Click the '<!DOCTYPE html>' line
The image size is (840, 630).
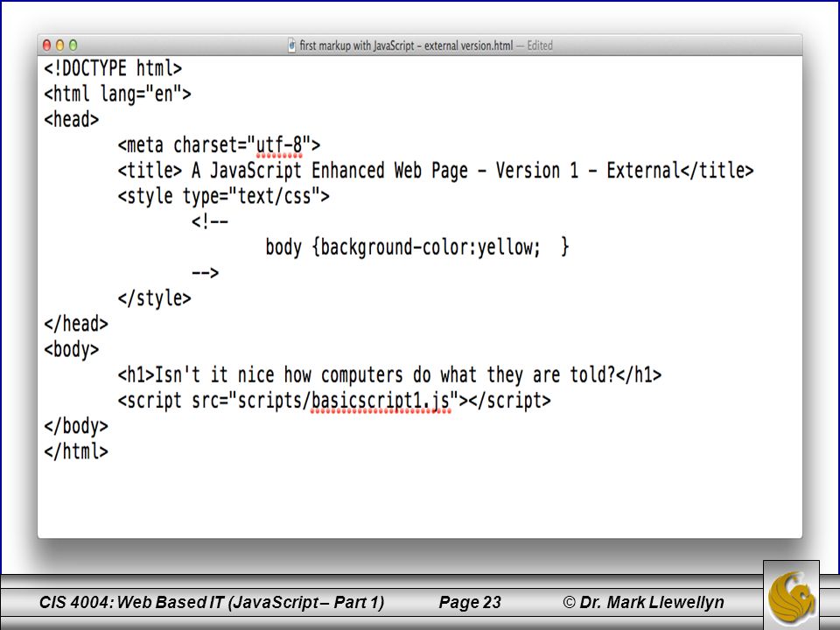113,68
